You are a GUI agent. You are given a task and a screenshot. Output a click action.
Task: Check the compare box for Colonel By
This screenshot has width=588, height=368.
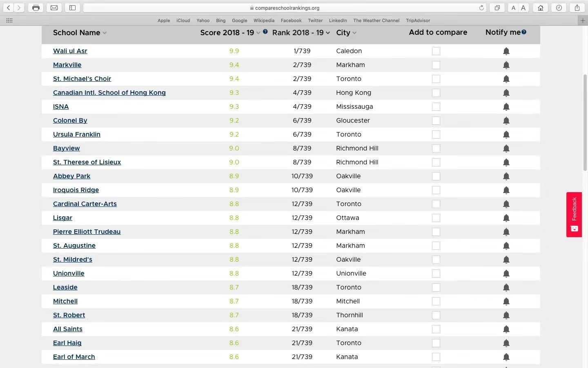(x=436, y=121)
